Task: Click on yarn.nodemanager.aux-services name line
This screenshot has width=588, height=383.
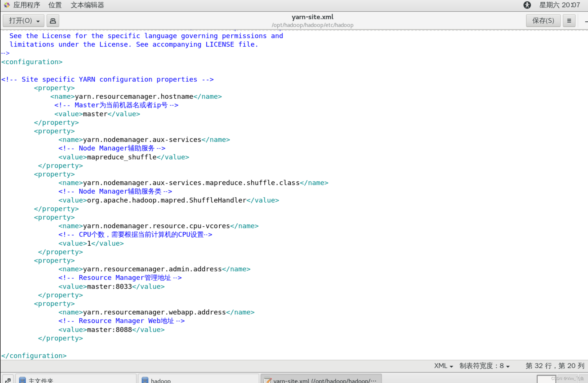Action: click(x=144, y=140)
